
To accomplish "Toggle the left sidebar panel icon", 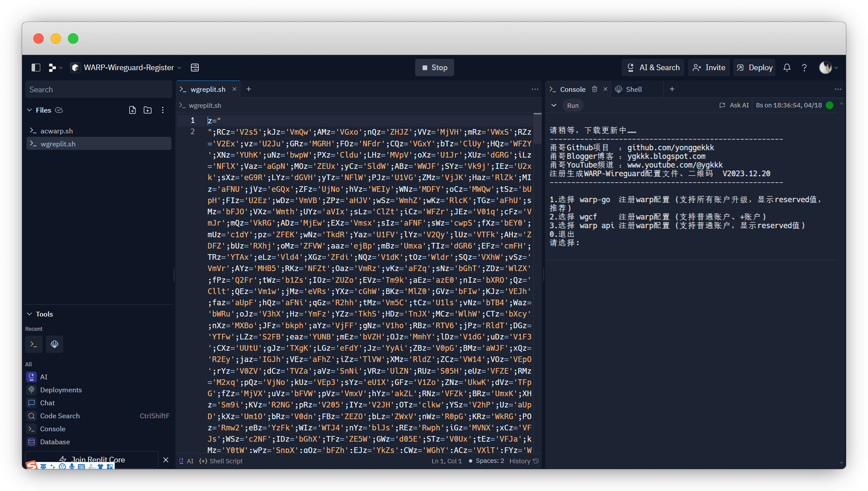I will point(36,68).
